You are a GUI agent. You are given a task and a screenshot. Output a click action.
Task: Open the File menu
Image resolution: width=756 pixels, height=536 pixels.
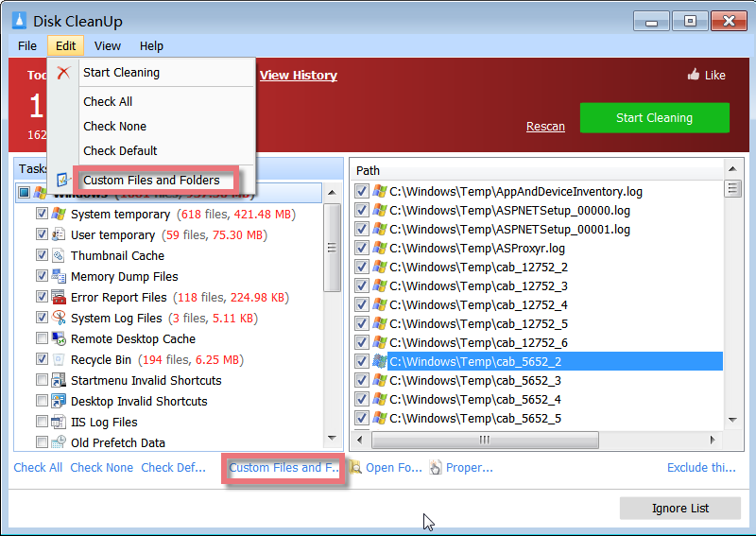click(x=27, y=45)
